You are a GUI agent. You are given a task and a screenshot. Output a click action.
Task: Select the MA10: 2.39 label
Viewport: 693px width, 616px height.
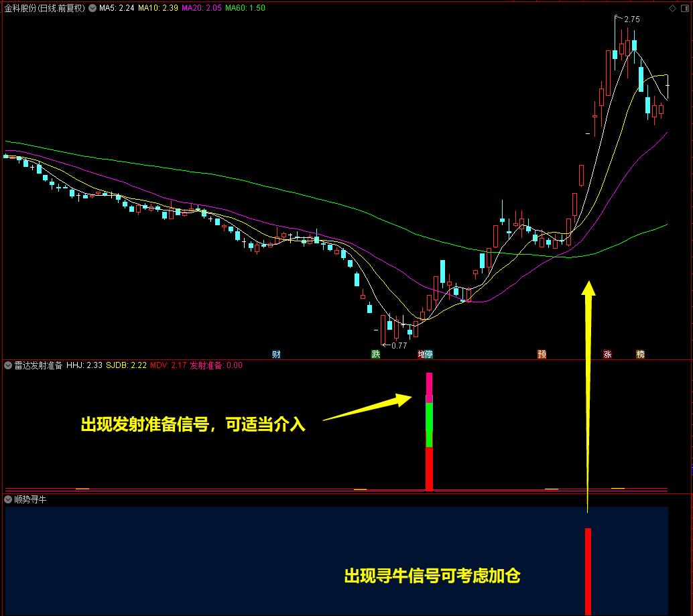click(x=157, y=8)
